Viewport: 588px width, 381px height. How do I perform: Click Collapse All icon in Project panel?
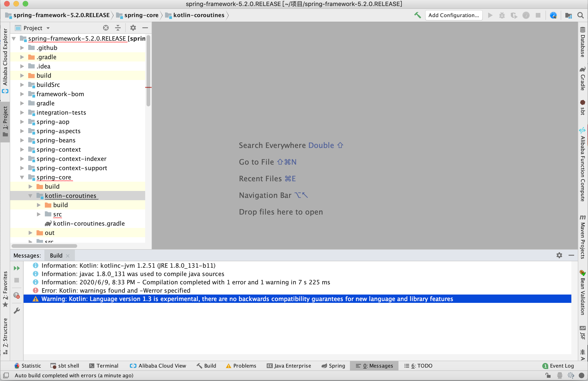pos(118,28)
